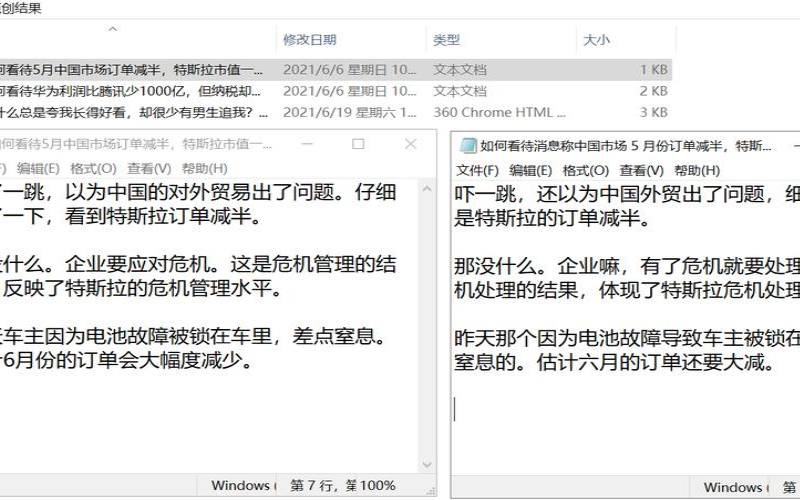The image size is (800, 500).
Task: Sort files by 类型 column header
Action: pyautogui.click(x=446, y=40)
